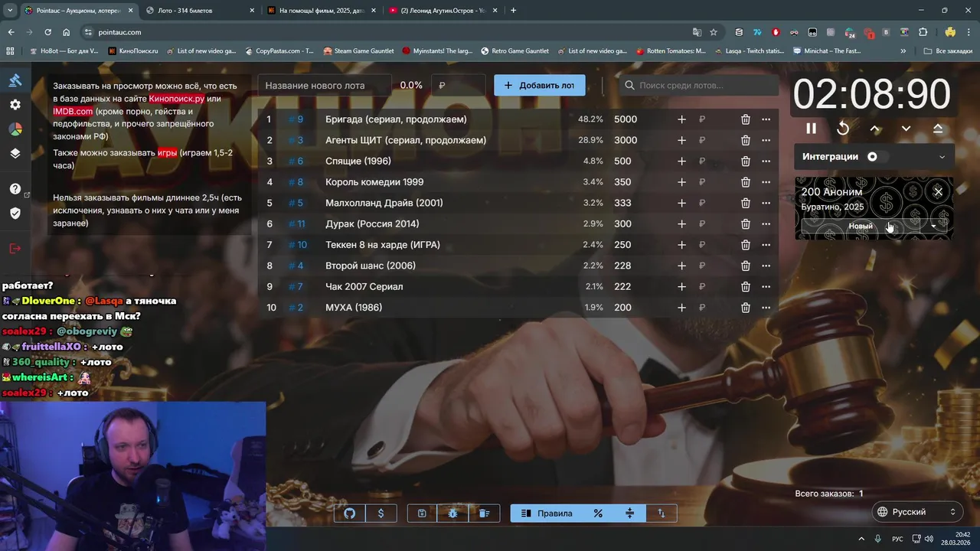Open more options for Король комедии 1999

click(x=766, y=182)
